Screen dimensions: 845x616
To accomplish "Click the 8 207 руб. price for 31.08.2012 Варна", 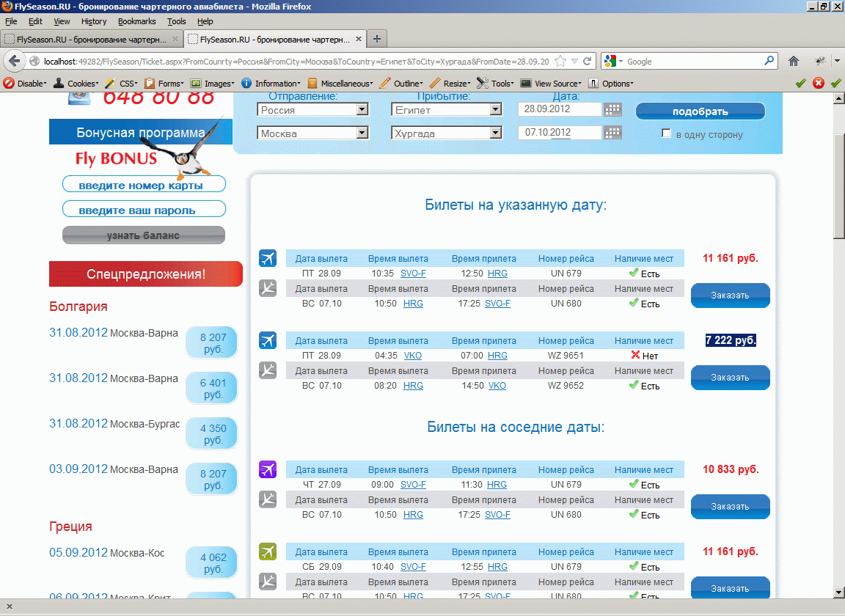I will click(212, 342).
